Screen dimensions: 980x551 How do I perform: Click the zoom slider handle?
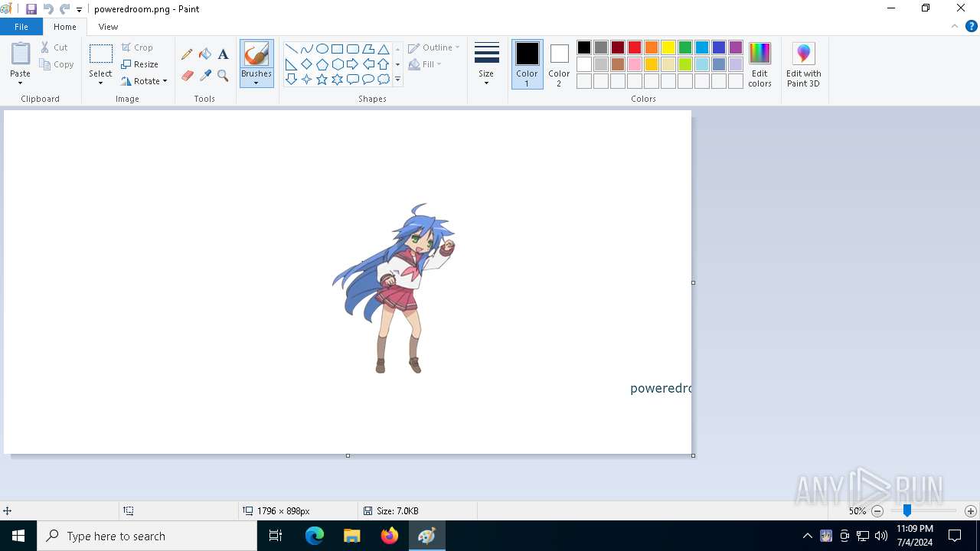point(906,510)
